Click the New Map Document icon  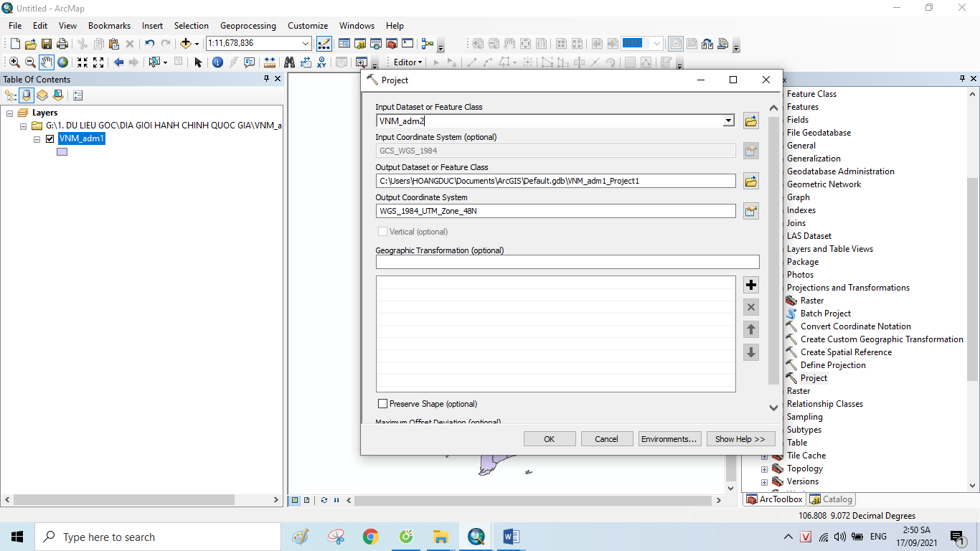(x=15, y=44)
